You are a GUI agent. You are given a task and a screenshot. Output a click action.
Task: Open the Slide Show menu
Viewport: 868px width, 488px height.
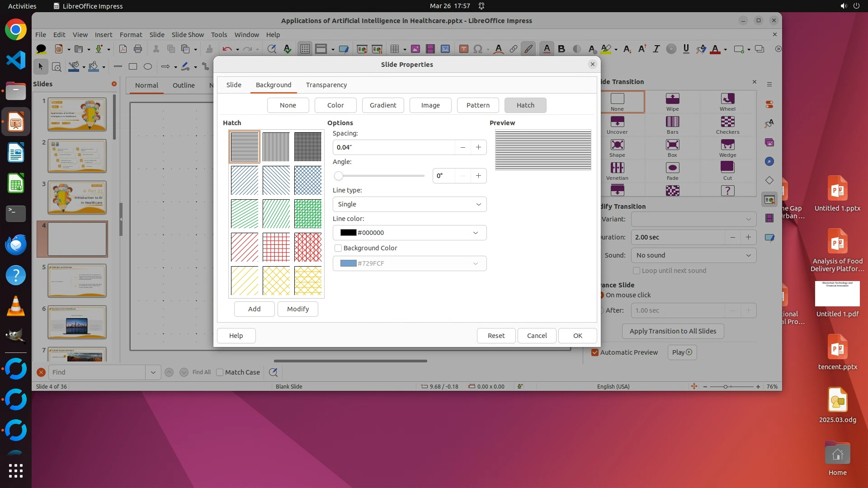(x=188, y=34)
